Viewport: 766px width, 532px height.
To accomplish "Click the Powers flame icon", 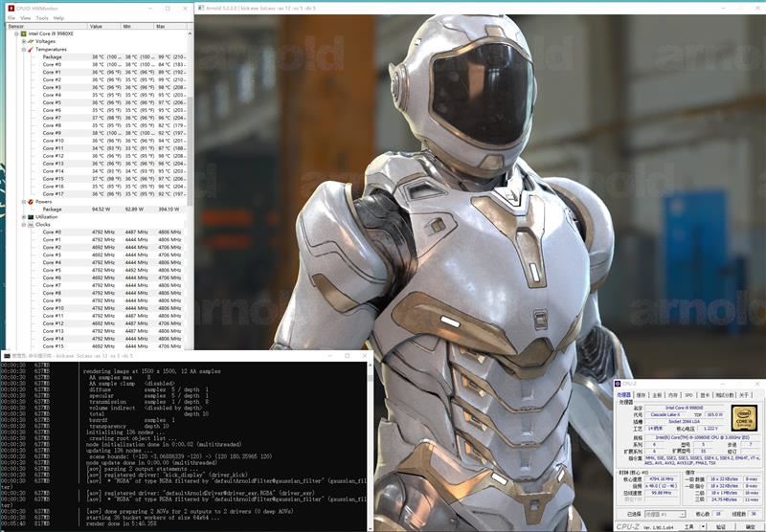I will (31, 202).
